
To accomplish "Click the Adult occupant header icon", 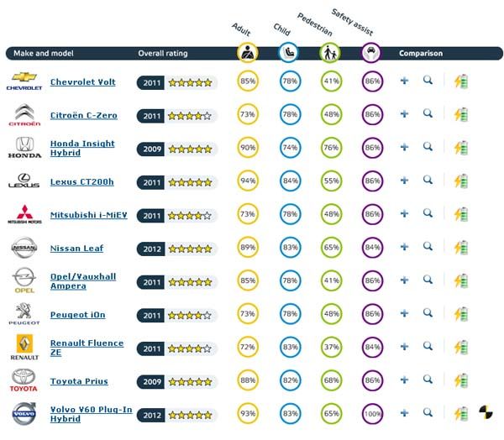I will click(x=248, y=52).
